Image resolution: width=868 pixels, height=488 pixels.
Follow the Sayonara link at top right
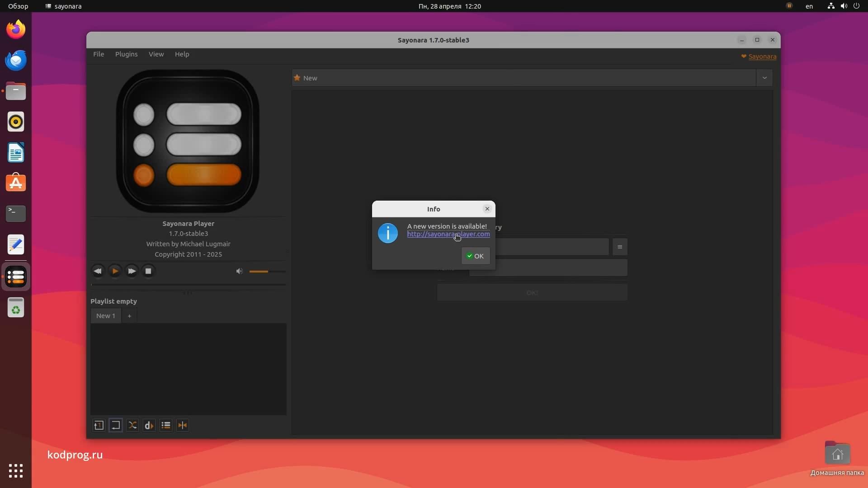click(762, 56)
